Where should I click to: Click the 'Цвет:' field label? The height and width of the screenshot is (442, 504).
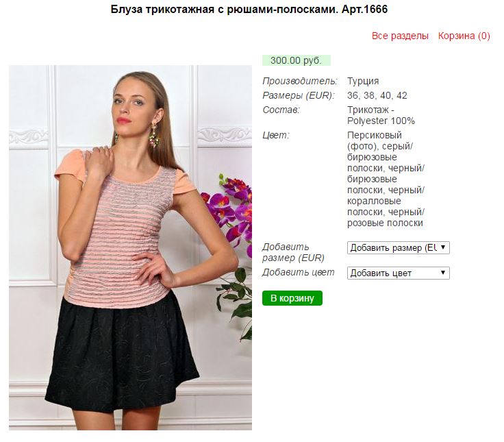click(x=276, y=135)
